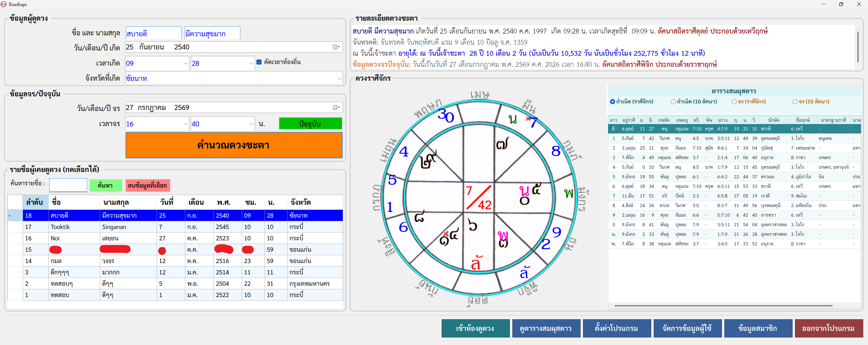
Task: Click the row selector arrow beside entry 18
Action: click(10, 215)
